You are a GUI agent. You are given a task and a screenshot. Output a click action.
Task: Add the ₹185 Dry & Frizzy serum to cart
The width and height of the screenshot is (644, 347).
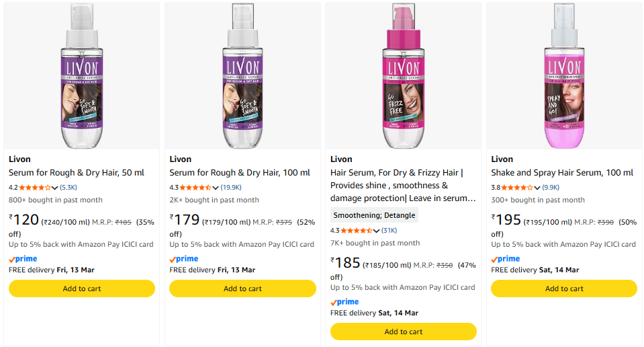(x=403, y=332)
